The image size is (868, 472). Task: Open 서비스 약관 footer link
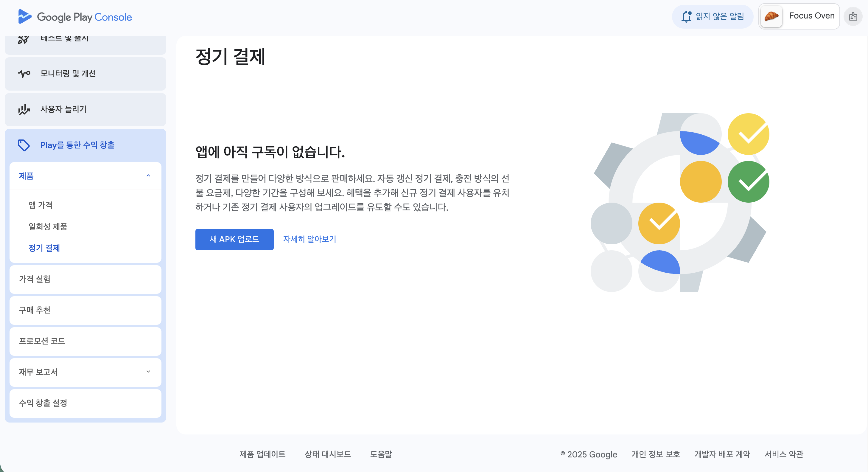click(x=783, y=454)
